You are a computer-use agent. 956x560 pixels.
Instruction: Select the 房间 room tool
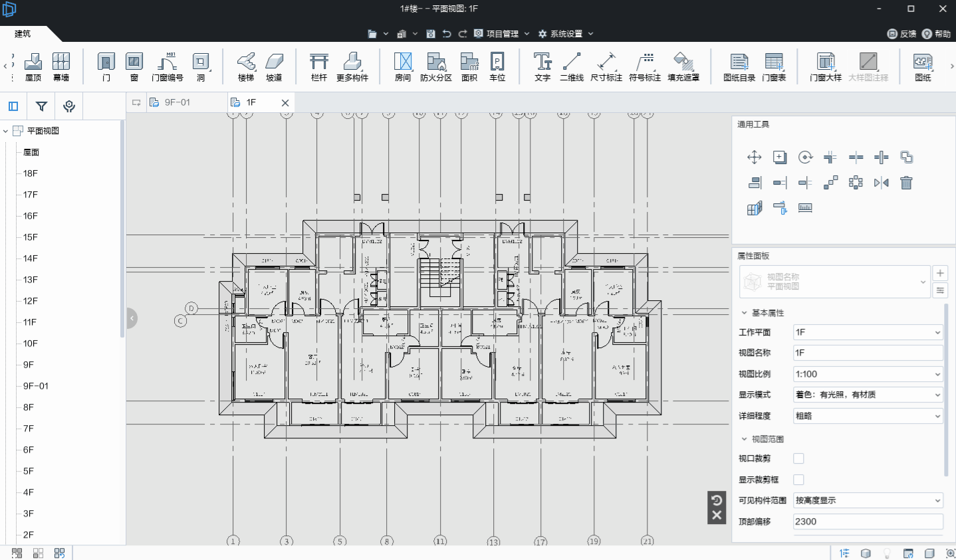pyautogui.click(x=403, y=67)
